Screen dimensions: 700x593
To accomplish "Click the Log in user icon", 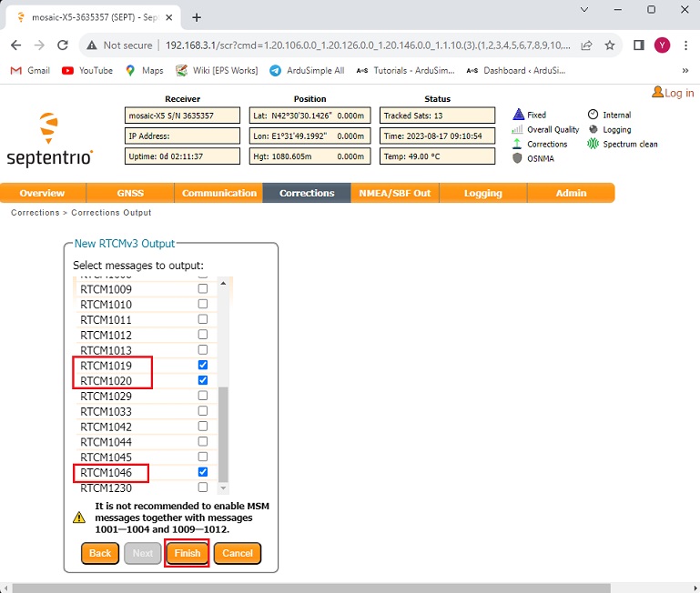I will tap(657, 93).
